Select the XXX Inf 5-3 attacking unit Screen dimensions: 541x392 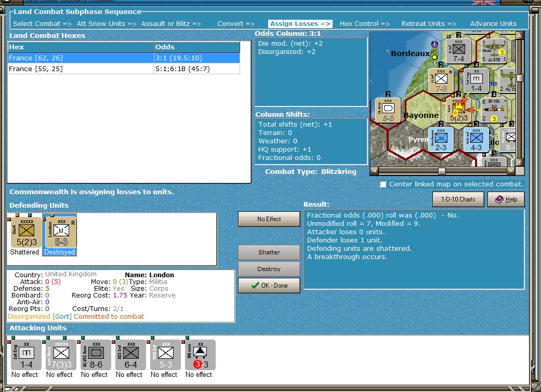point(166,355)
